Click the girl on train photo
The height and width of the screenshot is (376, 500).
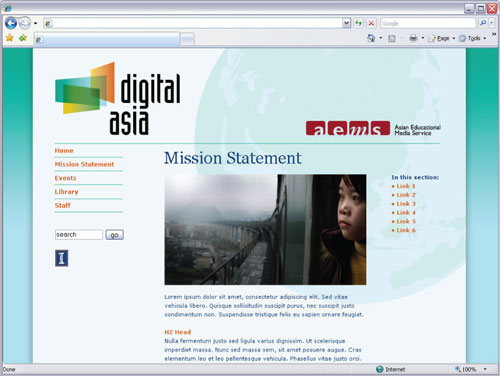[265, 229]
